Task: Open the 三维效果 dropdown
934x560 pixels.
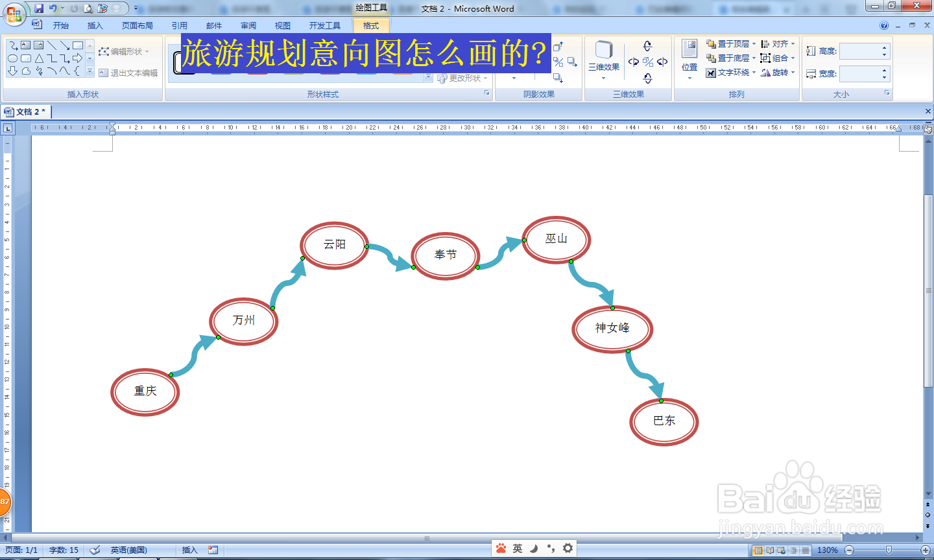Action: (604, 61)
